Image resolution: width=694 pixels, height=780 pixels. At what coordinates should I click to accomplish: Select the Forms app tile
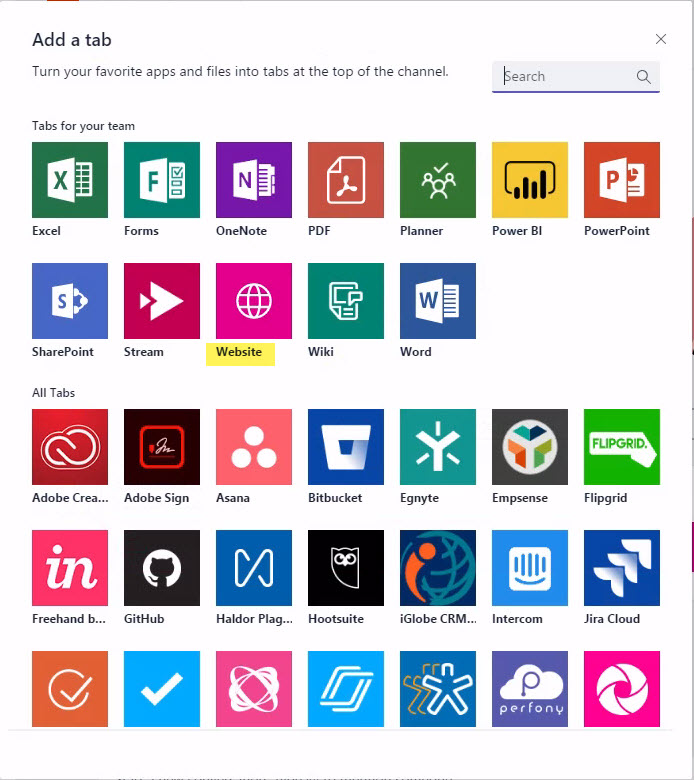(x=162, y=180)
